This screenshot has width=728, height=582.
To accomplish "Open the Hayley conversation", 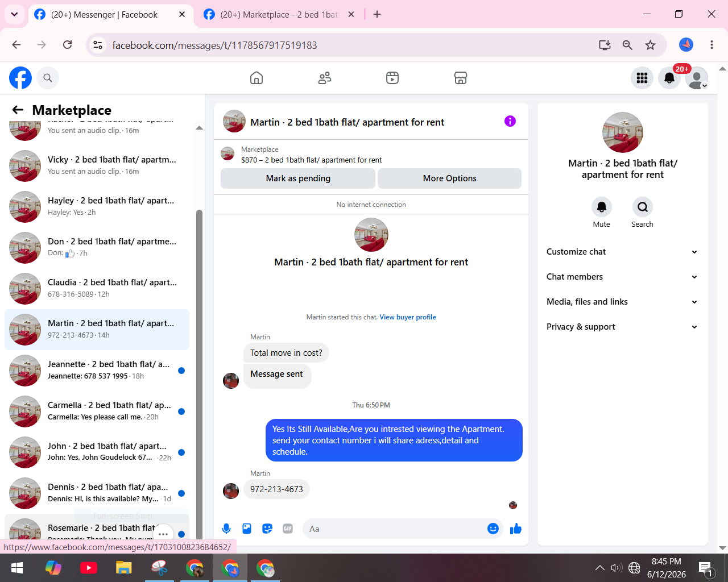I will [x=97, y=207].
